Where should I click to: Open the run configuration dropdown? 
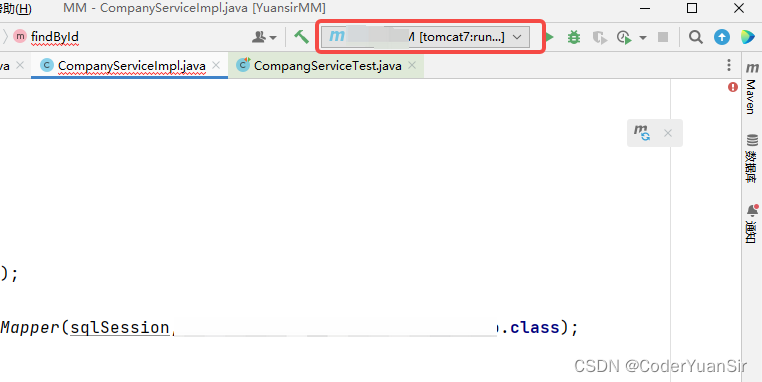pyautogui.click(x=425, y=37)
